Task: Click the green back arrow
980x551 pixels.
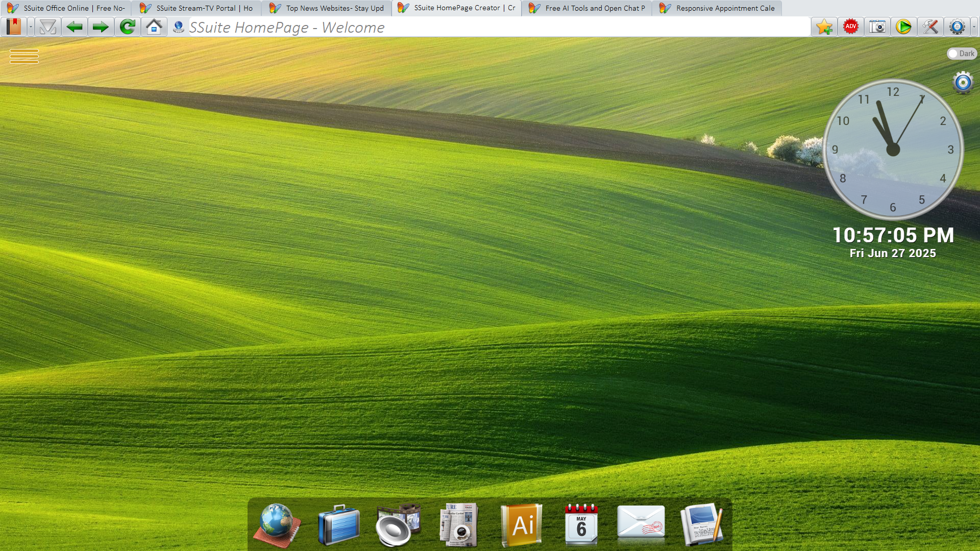Action: [x=75, y=27]
